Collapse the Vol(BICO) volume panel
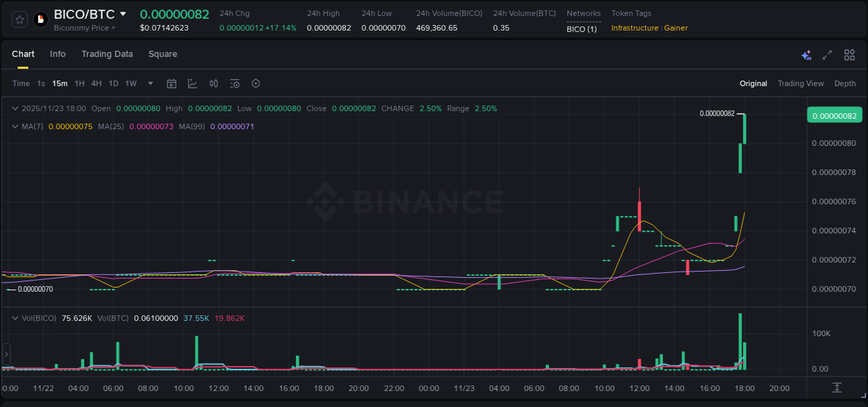868x407 pixels. pos(15,317)
